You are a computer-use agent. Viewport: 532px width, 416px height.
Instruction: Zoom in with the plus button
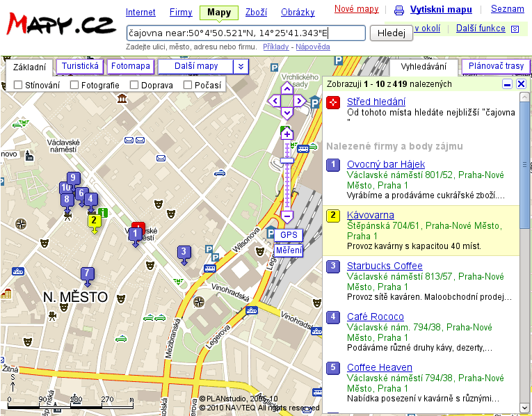point(287,134)
